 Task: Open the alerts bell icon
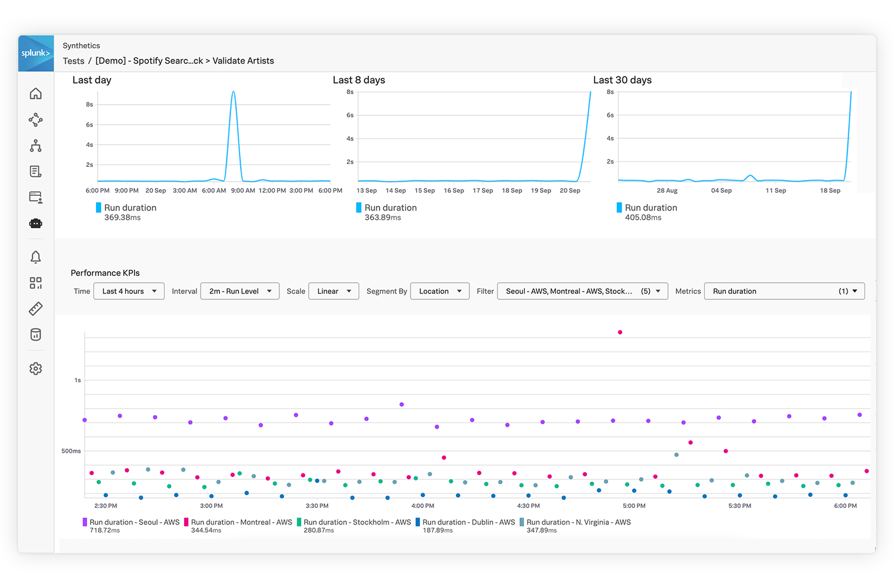36,257
